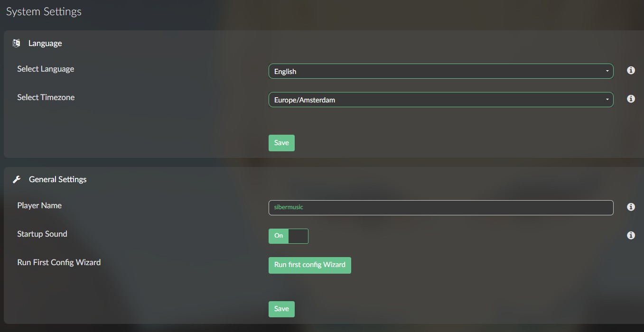
Task: Open the English language dropdown
Action: [x=440, y=71]
